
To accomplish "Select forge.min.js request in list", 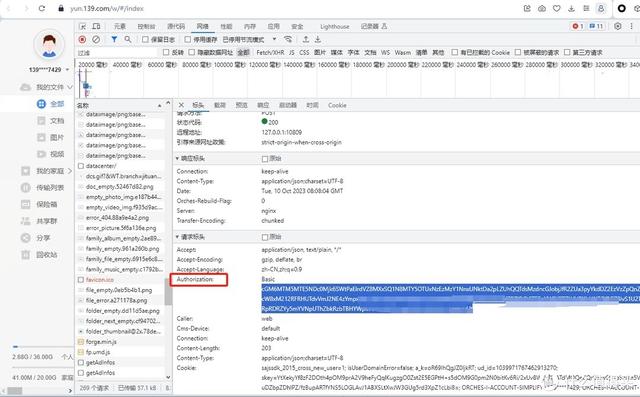I will click(x=101, y=342).
